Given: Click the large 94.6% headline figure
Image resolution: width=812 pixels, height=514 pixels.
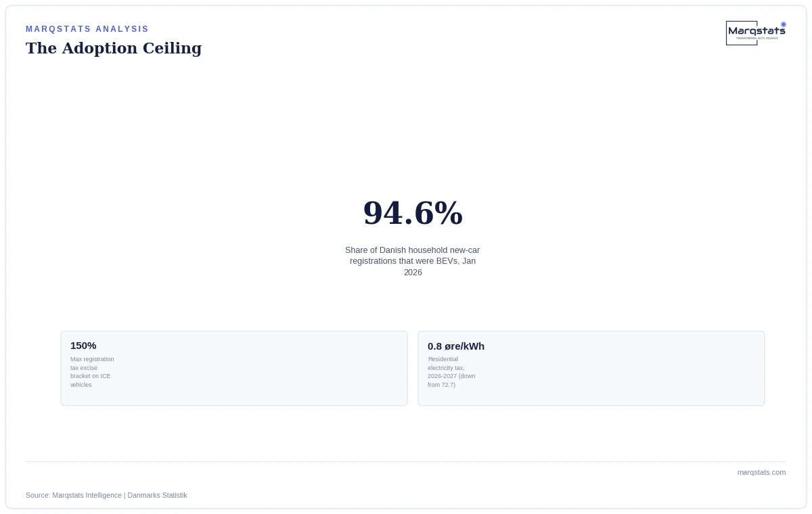Looking at the screenshot, I should point(413,213).
